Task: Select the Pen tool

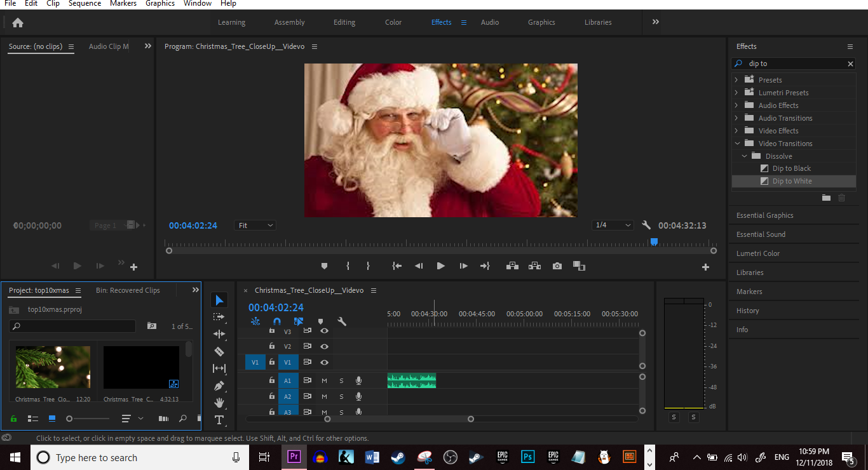Action: click(x=219, y=386)
